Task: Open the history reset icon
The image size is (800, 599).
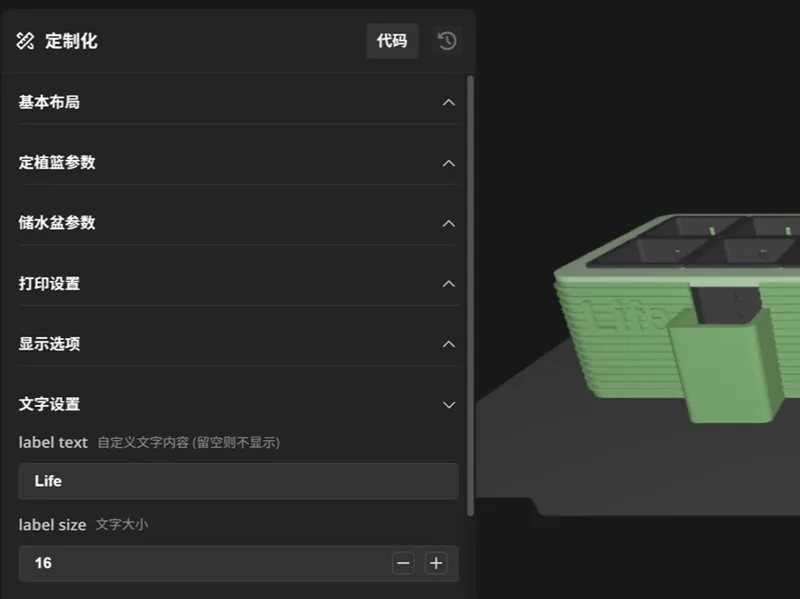Action: pos(447,41)
